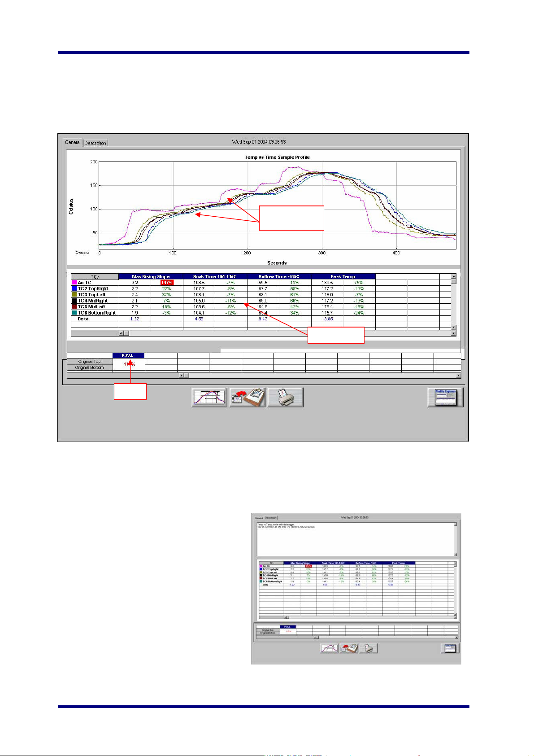Image resolution: width=534 pixels, height=756 pixels.
Task: Click dark red TC5 MidLeft swatch, larger window
Action: [x=74, y=306]
